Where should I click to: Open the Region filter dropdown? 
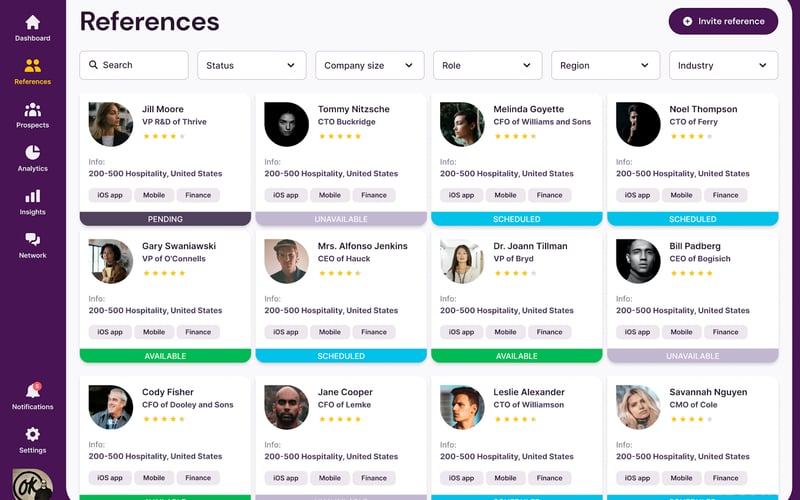pyautogui.click(x=606, y=65)
